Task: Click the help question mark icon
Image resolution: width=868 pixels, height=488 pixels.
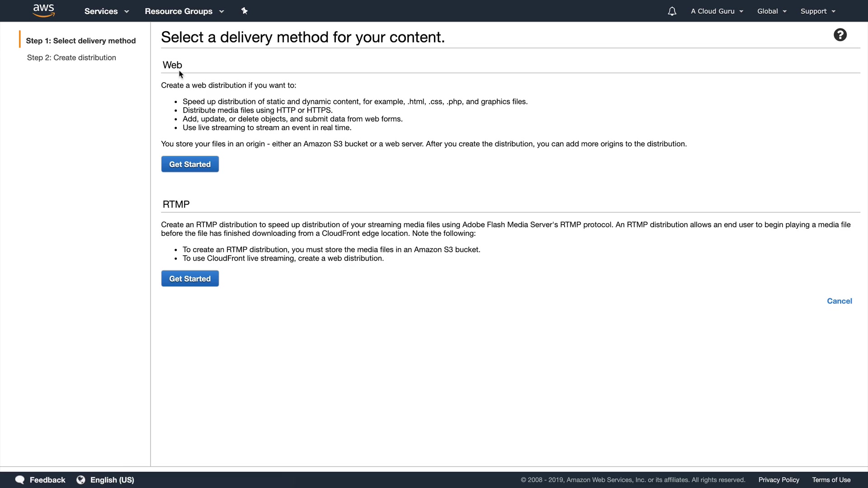Action: click(840, 35)
